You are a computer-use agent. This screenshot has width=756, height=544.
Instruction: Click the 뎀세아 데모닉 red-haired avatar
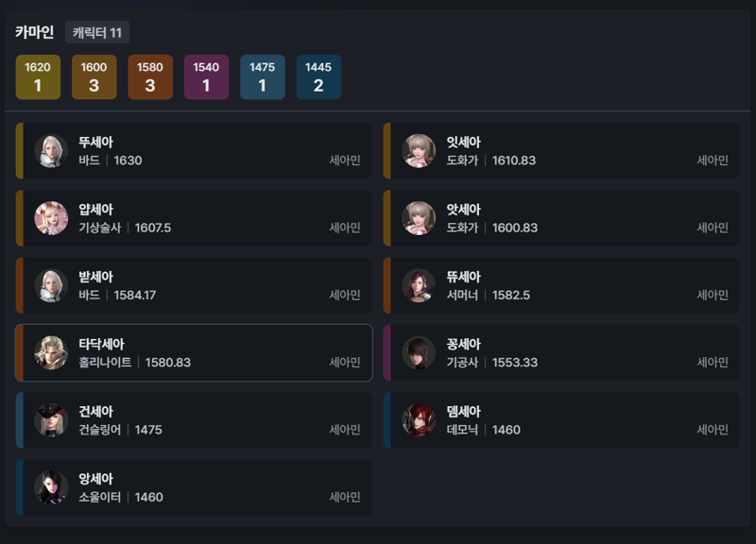(x=419, y=420)
